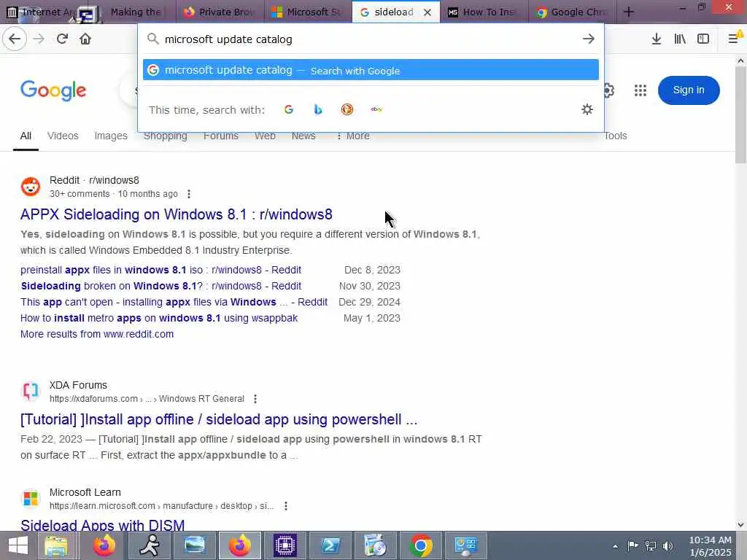The image size is (747, 560).
Task: Switch to the Google Chrome tab
Action: [x=572, y=12]
